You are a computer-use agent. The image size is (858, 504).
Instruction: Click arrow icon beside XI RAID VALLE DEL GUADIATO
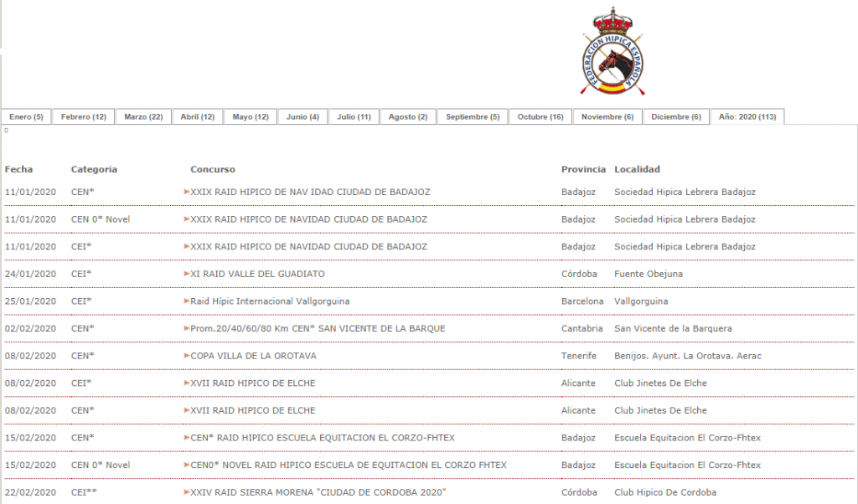click(187, 274)
